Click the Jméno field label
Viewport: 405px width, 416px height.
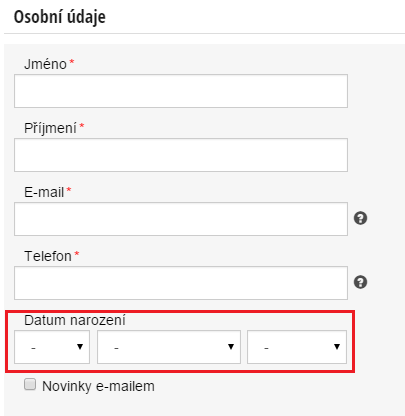point(45,64)
